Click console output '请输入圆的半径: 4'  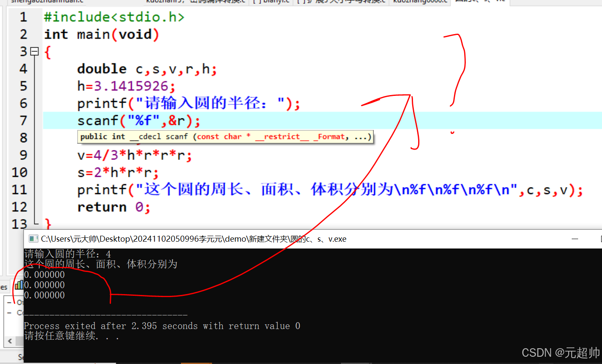coord(68,254)
